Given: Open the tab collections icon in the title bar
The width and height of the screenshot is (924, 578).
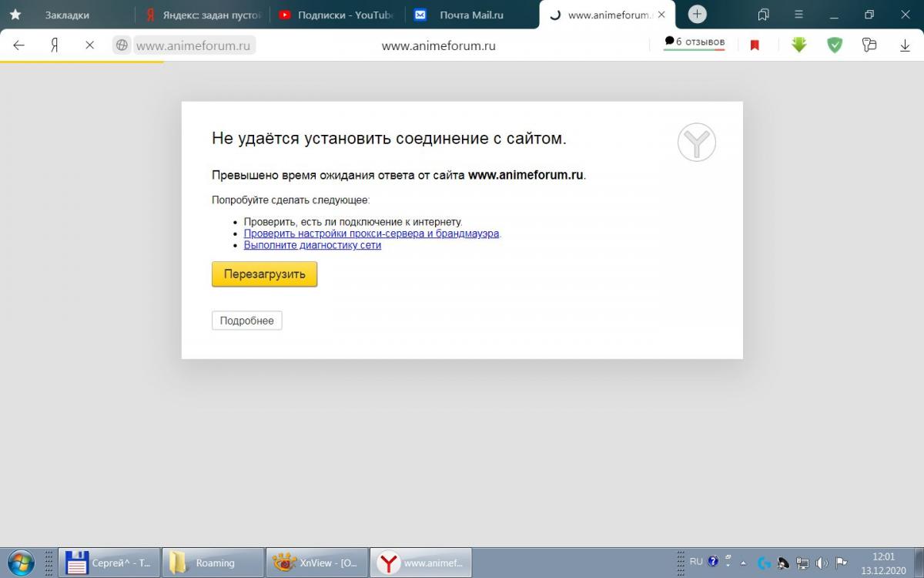Looking at the screenshot, I should [x=763, y=15].
